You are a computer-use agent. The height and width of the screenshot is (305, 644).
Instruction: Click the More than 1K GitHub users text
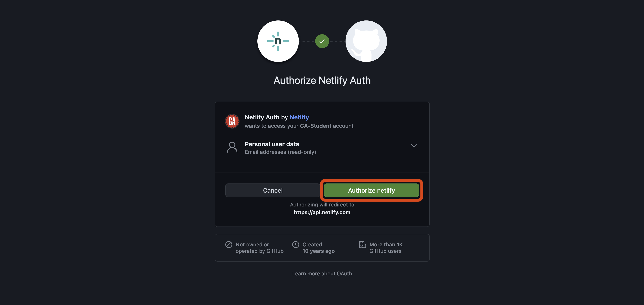click(386, 248)
